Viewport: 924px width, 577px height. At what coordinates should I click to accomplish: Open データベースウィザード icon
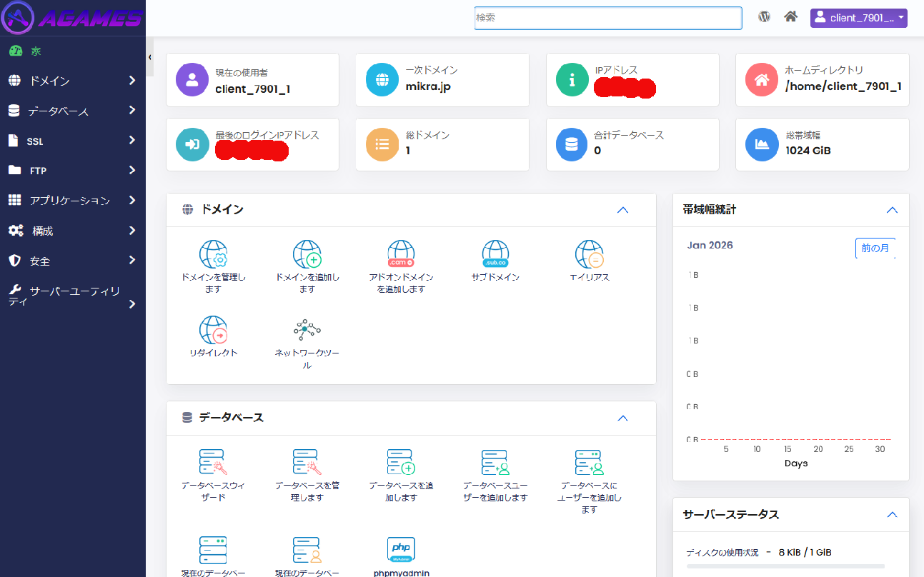tap(213, 463)
